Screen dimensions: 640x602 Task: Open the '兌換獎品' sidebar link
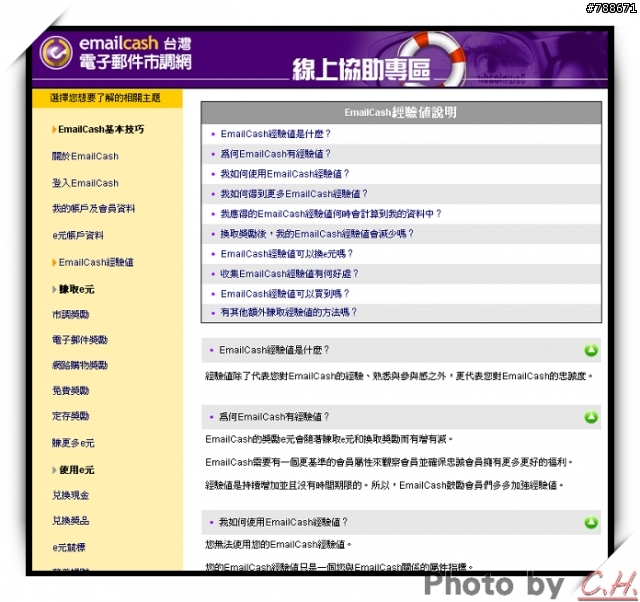70,521
